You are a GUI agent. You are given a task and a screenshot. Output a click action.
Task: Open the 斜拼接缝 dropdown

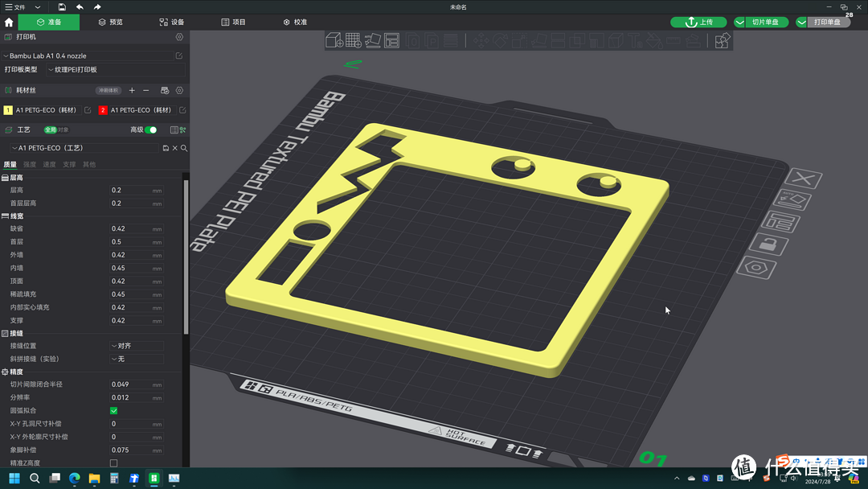click(137, 359)
